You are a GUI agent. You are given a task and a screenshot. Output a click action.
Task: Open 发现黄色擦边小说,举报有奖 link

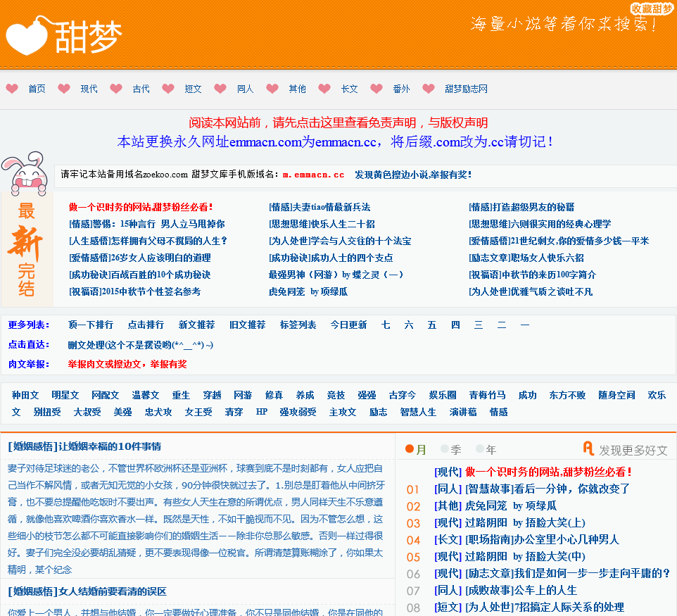coord(413,175)
